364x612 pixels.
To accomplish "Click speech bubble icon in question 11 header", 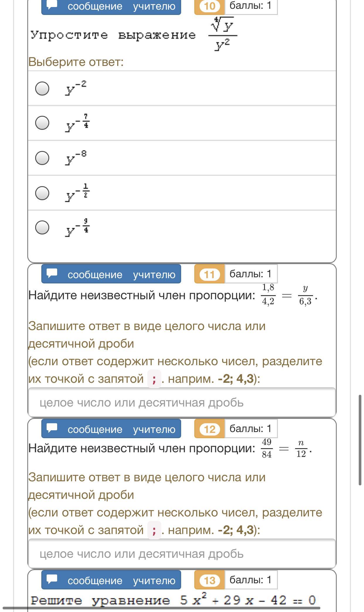I will click(52, 273).
